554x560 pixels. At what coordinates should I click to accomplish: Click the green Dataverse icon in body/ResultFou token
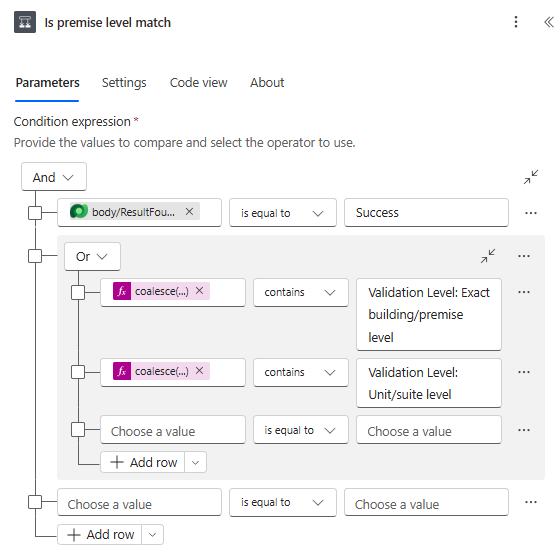coord(79,211)
